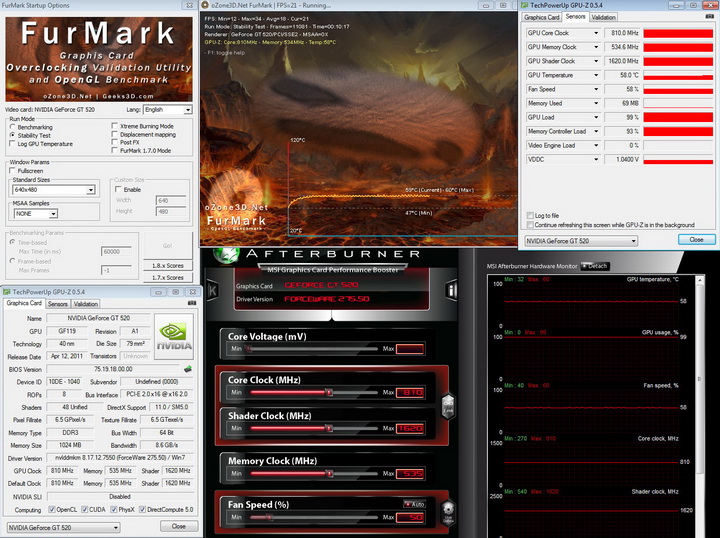Click FurMark render window title icon
The height and width of the screenshot is (538, 720).
[x=205, y=6]
